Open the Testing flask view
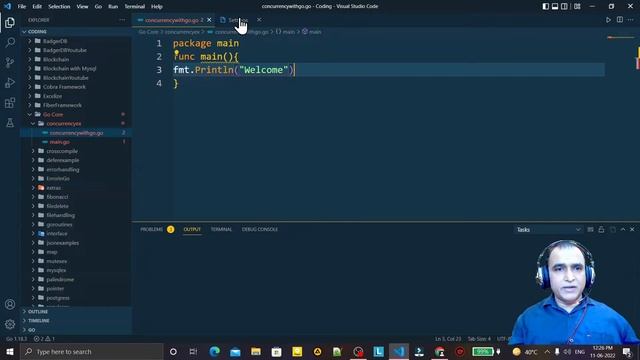 (10, 122)
